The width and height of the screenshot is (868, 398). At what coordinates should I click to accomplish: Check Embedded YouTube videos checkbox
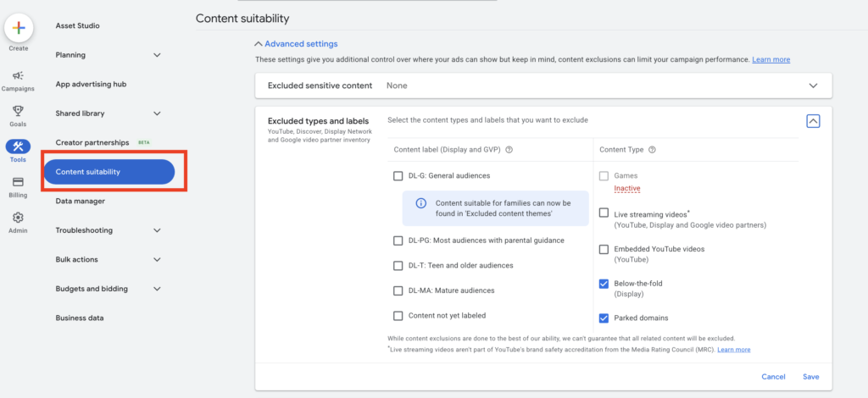(x=604, y=250)
